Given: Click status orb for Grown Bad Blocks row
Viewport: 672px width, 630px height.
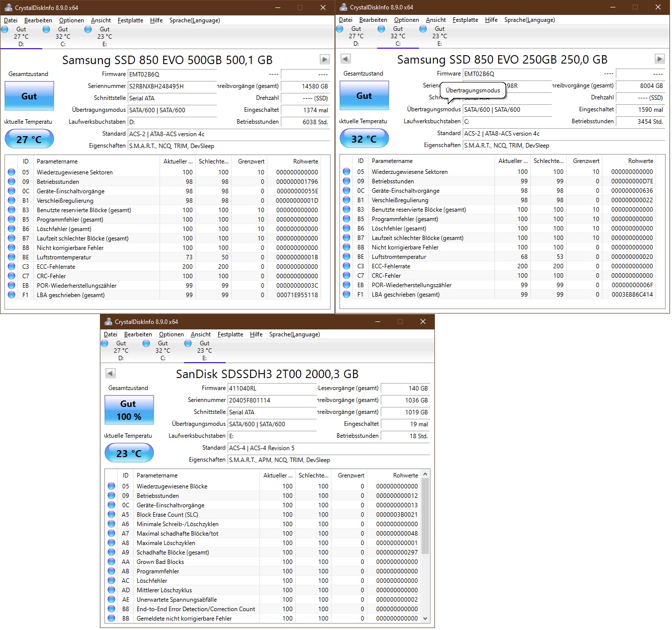Looking at the screenshot, I should click(x=111, y=562).
